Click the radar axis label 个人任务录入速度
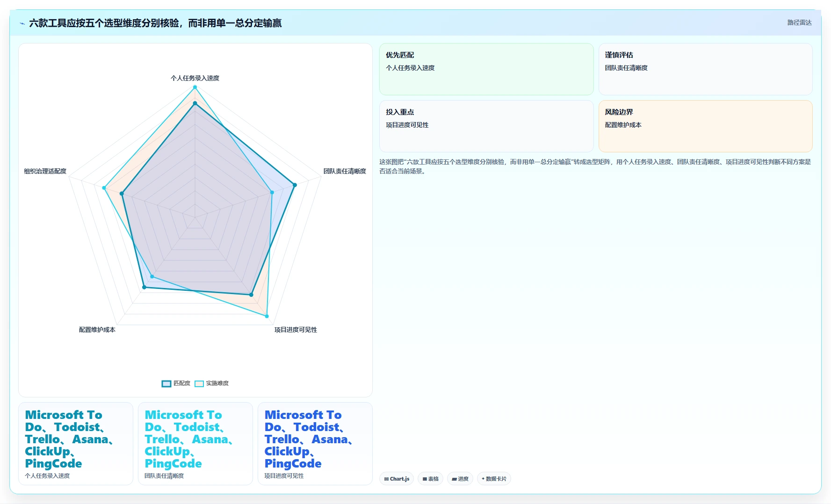This screenshot has height=504, width=831. pyautogui.click(x=195, y=78)
